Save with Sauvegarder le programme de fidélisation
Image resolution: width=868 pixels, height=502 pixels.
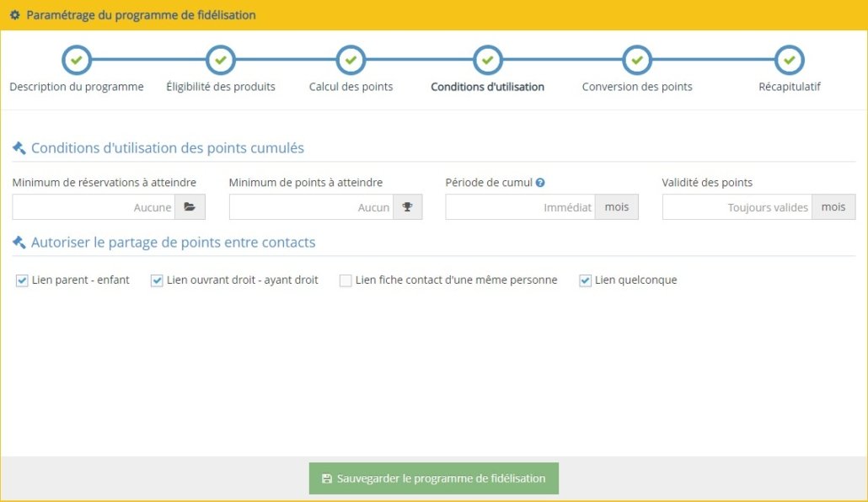[433, 478]
